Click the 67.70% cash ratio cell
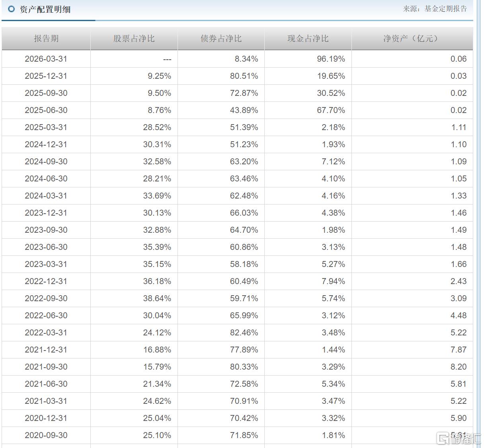Screen dimensions: 484x448 [308, 110]
